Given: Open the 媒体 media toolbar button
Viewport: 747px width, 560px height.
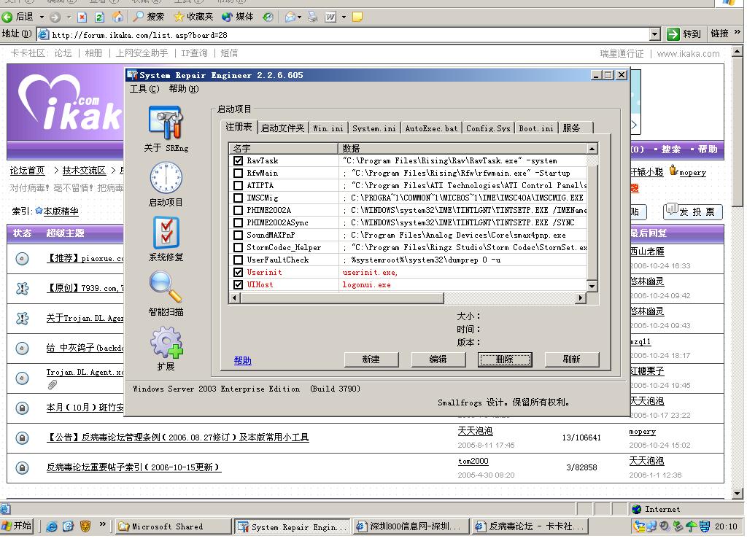Looking at the screenshot, I should (238, 17).
